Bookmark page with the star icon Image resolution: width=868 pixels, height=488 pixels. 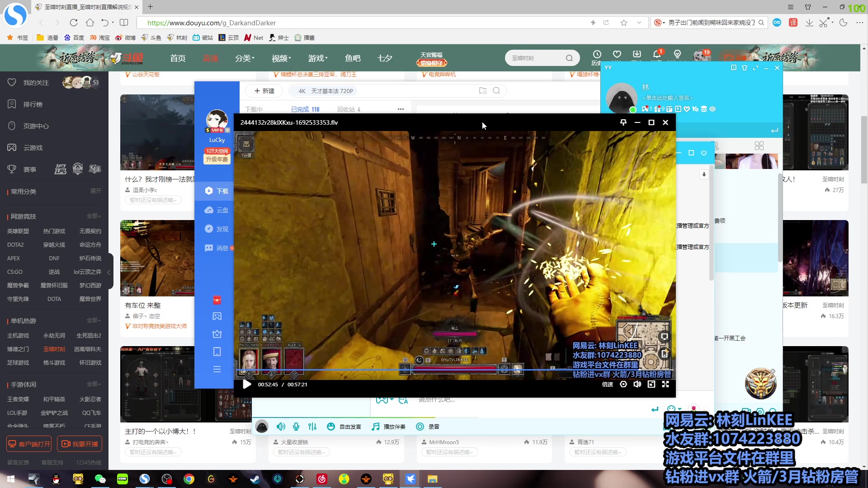coord(624,23)
